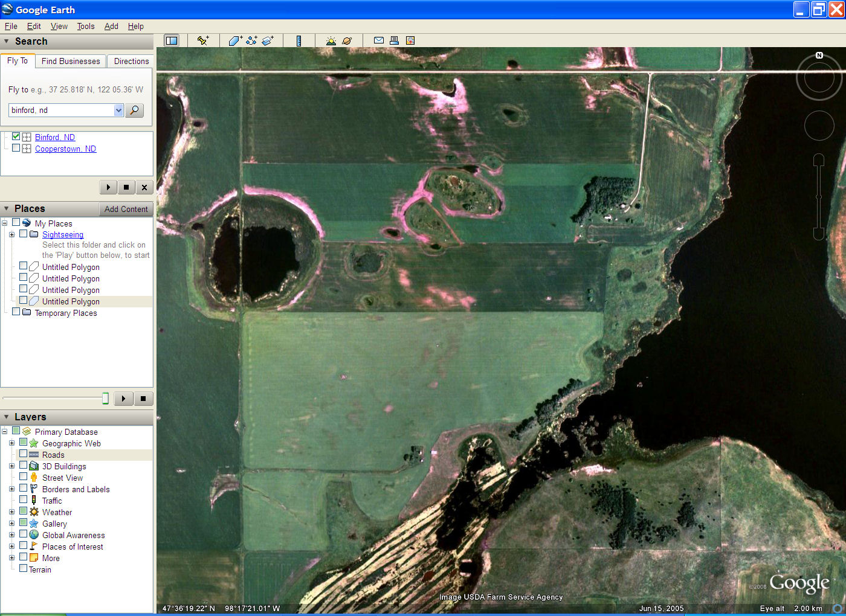Click the Add Content button
The image size is (846, 616).
126,209
